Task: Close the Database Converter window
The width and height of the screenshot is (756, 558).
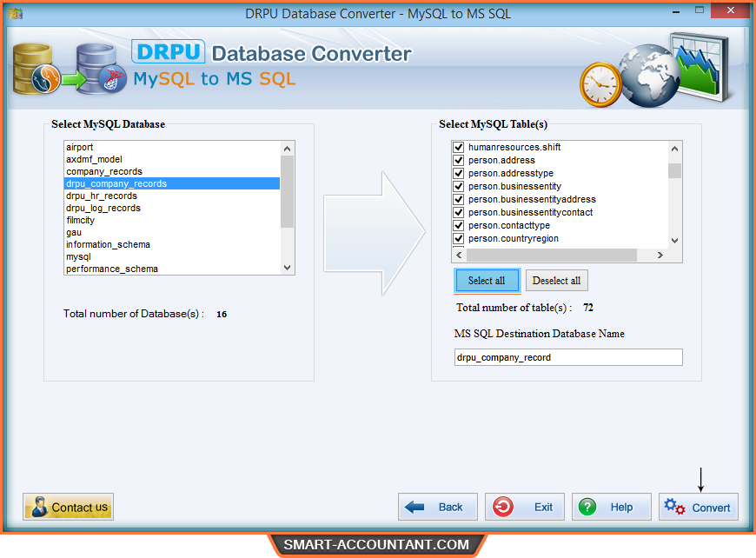Action: [731, 10]
